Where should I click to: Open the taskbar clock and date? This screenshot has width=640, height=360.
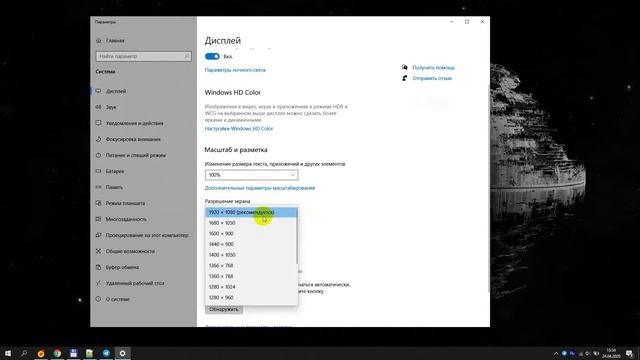pyautogui.click(x=611, y=353)
